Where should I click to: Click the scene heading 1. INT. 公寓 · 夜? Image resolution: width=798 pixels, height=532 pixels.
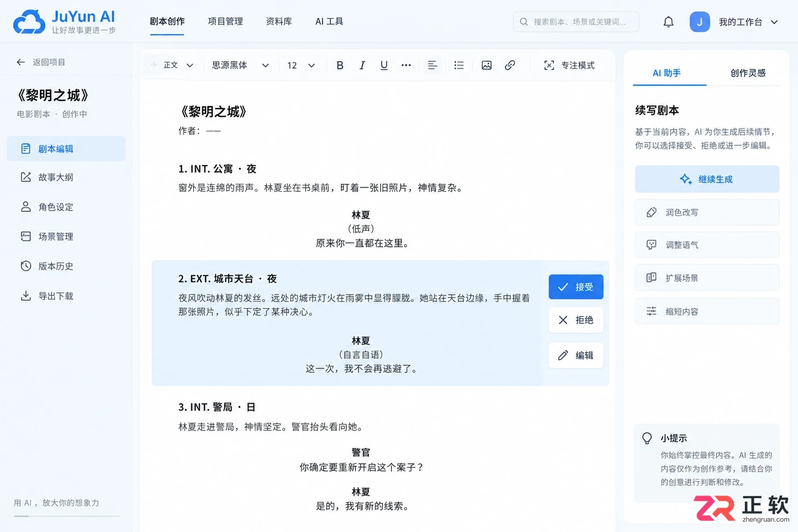[x=217, y=169]
